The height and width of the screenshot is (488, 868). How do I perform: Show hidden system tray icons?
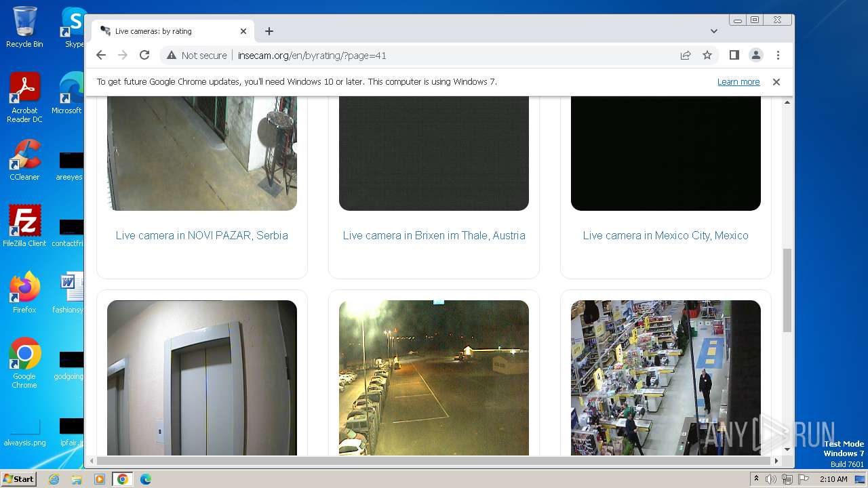(x=757, y=479)
